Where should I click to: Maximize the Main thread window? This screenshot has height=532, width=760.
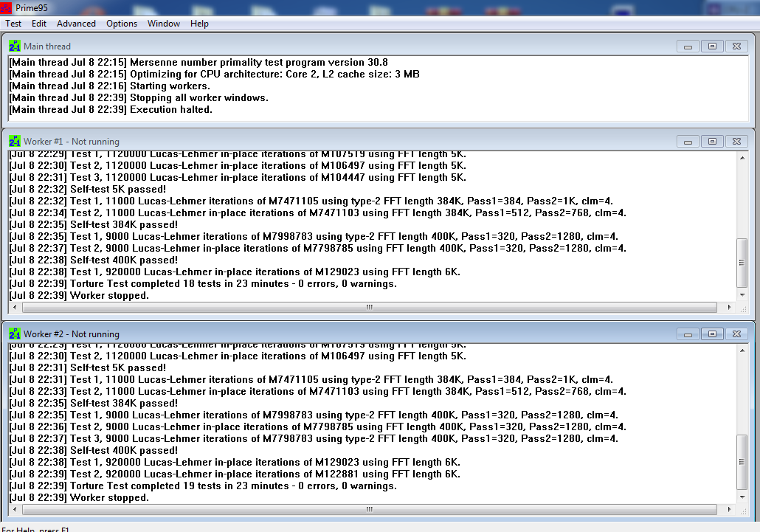point(712,46)
